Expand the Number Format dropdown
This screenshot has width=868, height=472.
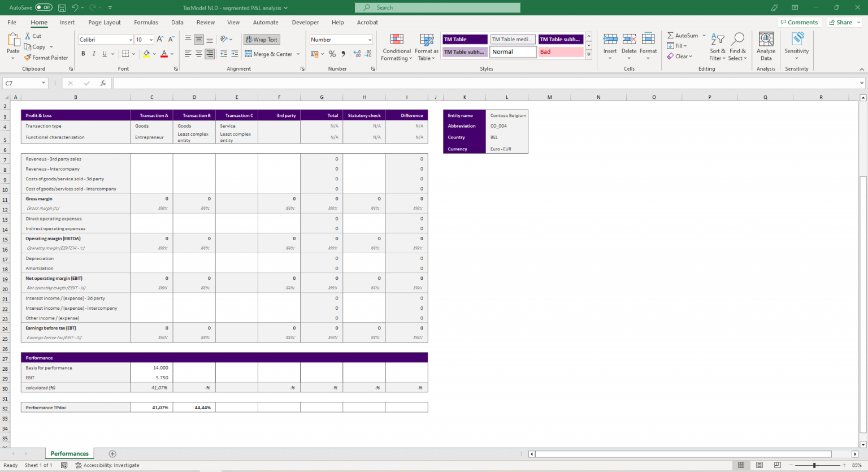click(x=370, y=40)
